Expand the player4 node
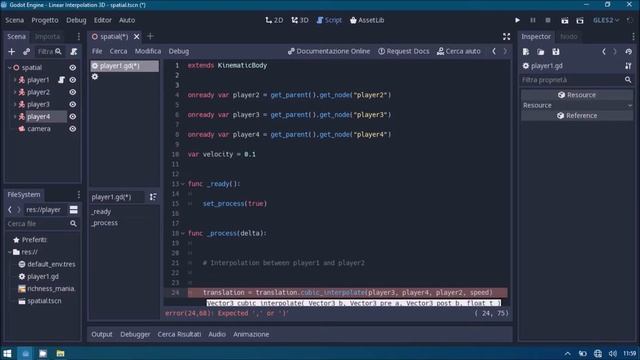 [x=15, y=117]
